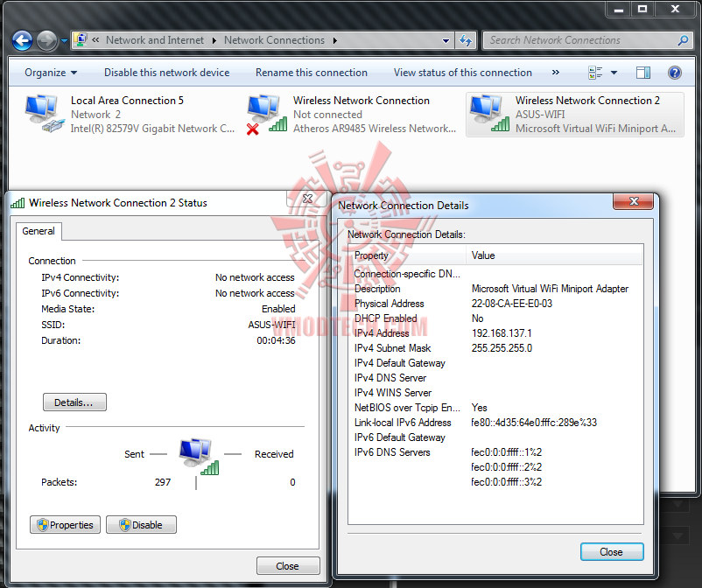Refresh the Network Connections view
This screenshot has width=702, height=588.
pos(466,41)
